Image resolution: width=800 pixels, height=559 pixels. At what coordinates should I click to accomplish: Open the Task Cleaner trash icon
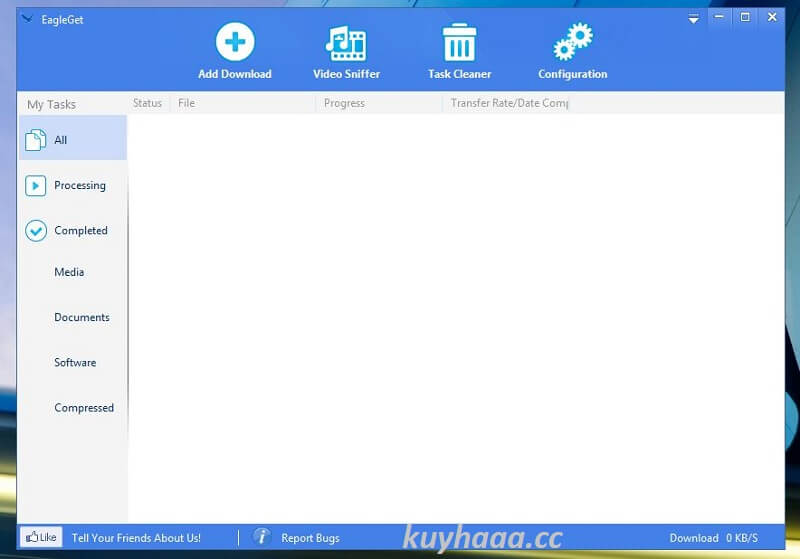tap(459, 43)
